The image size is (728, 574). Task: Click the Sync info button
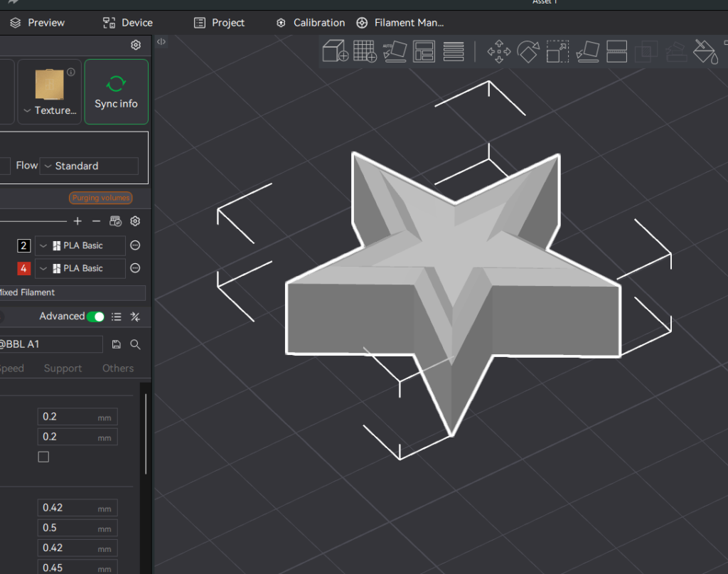pos(116,92)
